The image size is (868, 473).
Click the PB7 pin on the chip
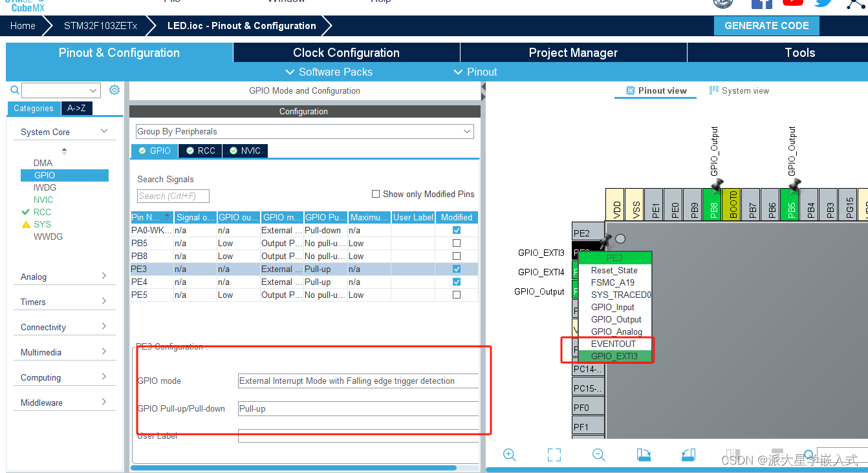(751, 205)
